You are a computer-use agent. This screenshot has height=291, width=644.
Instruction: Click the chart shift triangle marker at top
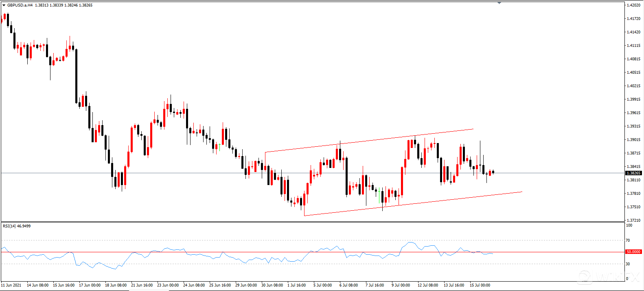[x=499, y=3]
